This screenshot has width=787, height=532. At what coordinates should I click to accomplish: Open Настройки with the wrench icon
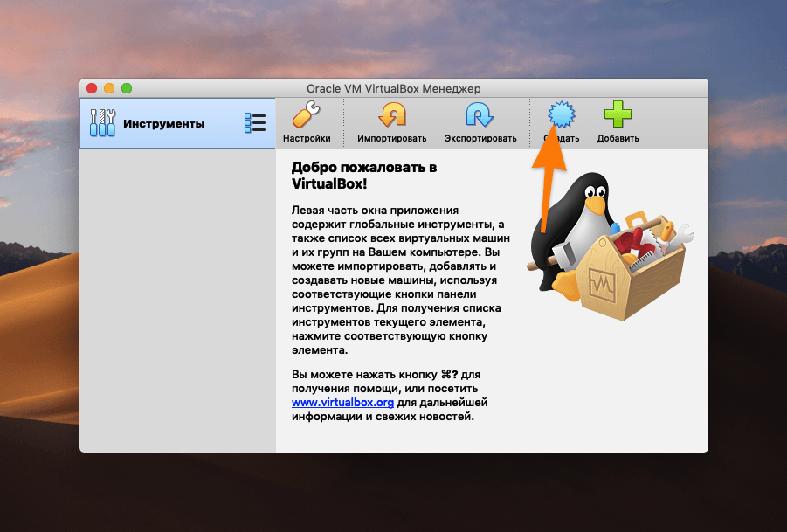(x=307, y=116)
